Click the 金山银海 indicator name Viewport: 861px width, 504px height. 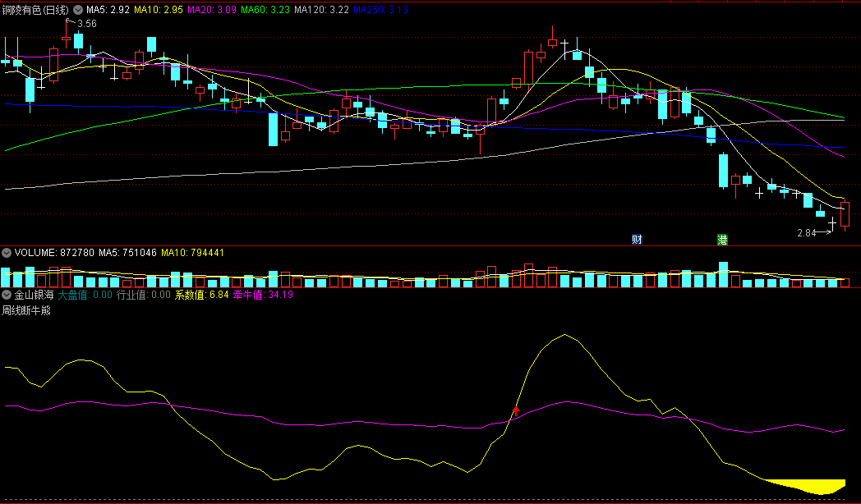pyautogui.click(x=34, y=295)
